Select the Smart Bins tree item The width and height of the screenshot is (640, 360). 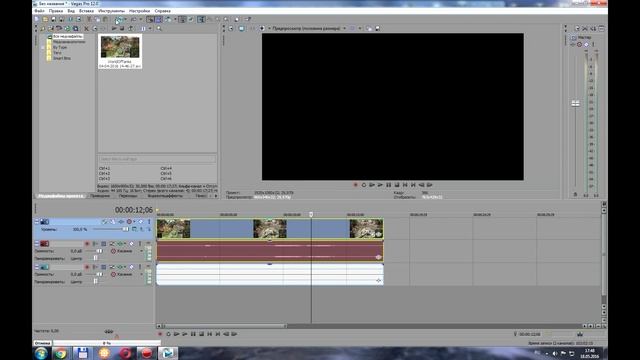pyautogui.click(x=62, y=58)
